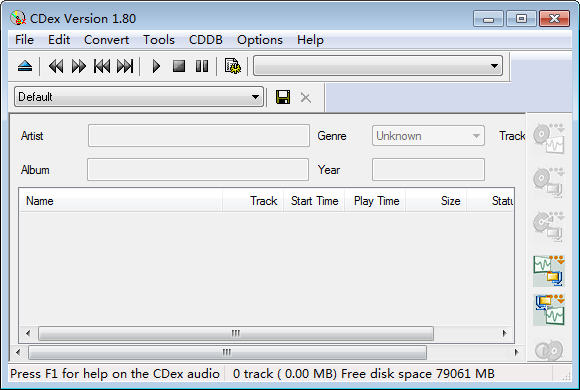Image resolution: width=580 pixels, height=390 pixels.
Task: Sort the list by Status column header
Action: (490, 201)
